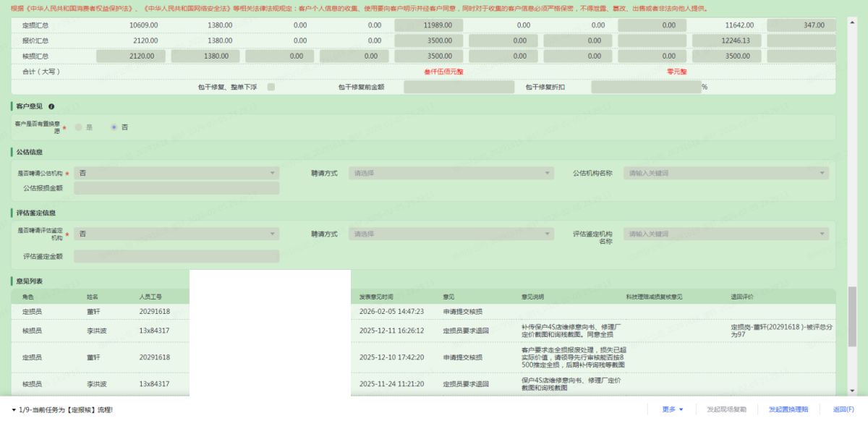Click 返回(F) to go back

(843, 409)
